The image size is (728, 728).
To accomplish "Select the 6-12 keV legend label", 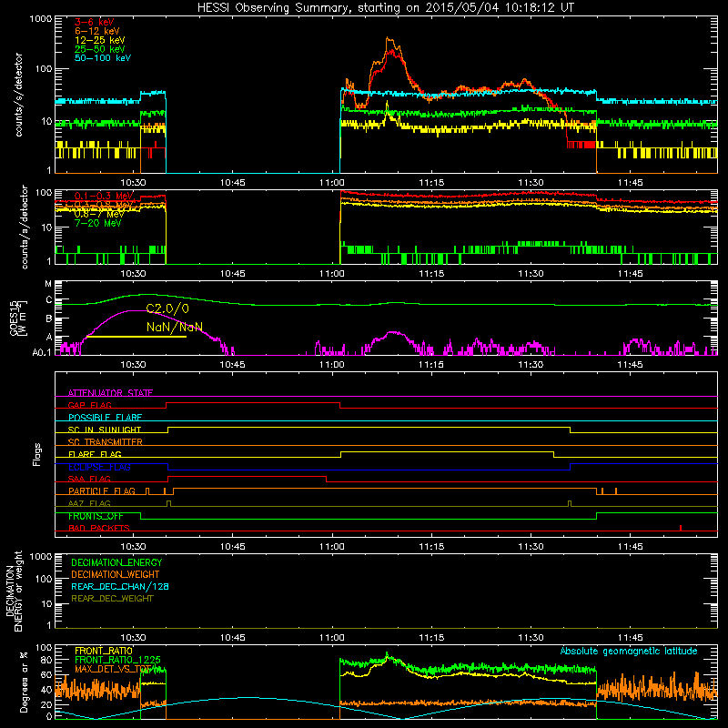I will (97, 31).
